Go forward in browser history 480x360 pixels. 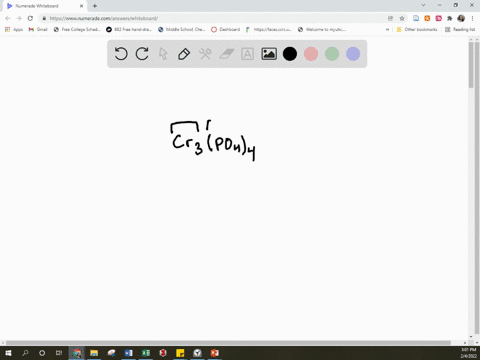19,18
